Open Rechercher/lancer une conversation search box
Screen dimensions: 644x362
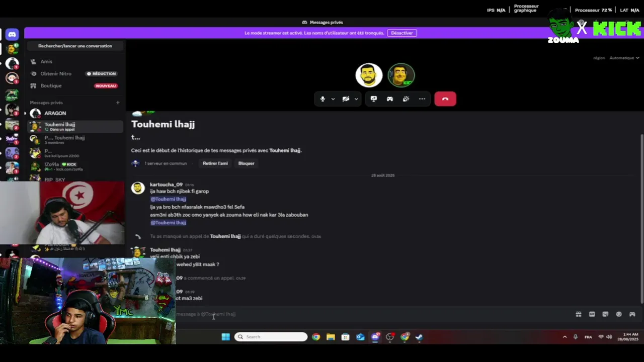tap(75, 46)
